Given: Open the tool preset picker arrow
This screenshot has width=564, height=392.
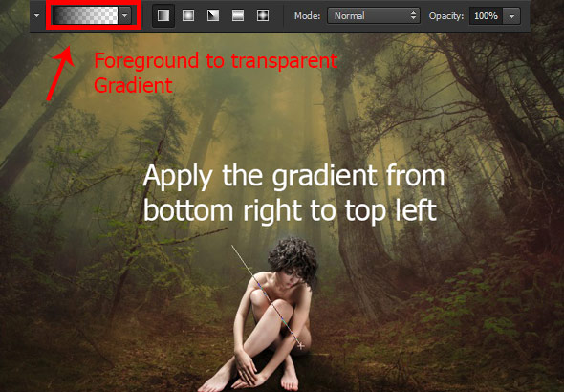Looking at the screenshot, I should (36, 16).
